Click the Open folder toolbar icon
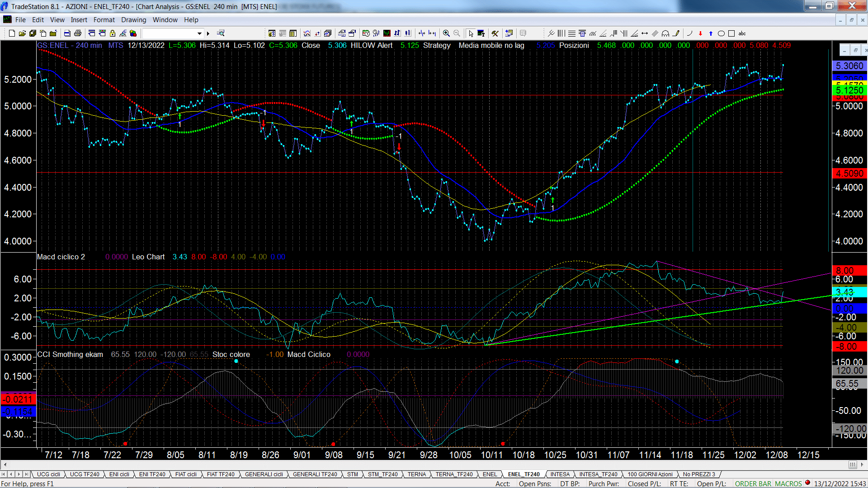Screen dimensions: 868x488 [22, 33]
